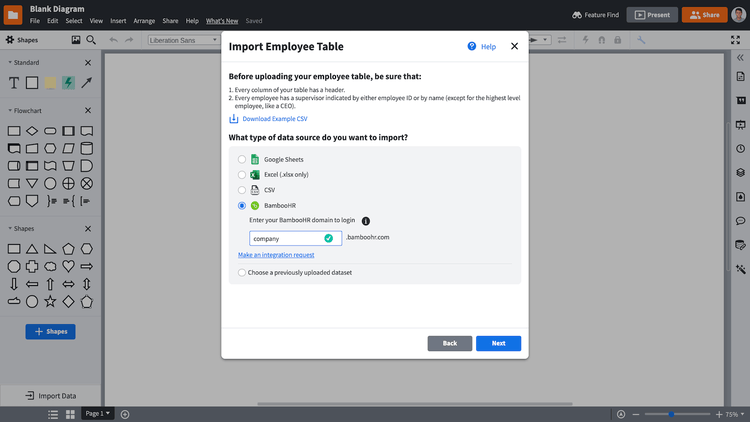Viewport: 750px width, 422px height.
Task: Collapse the right side panel chevrons
Action: coord(740,58)
